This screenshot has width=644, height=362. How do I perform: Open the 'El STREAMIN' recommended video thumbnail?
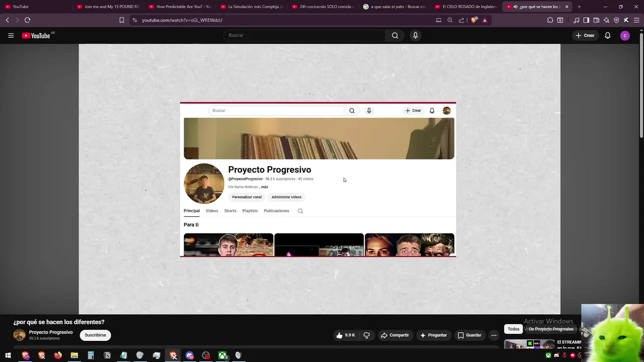click(529, 344)
